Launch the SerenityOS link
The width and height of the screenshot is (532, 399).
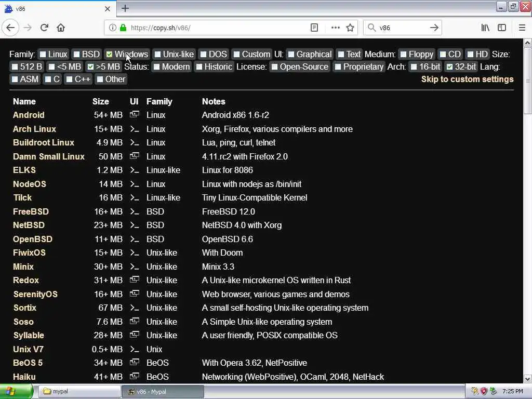point(35,294)
